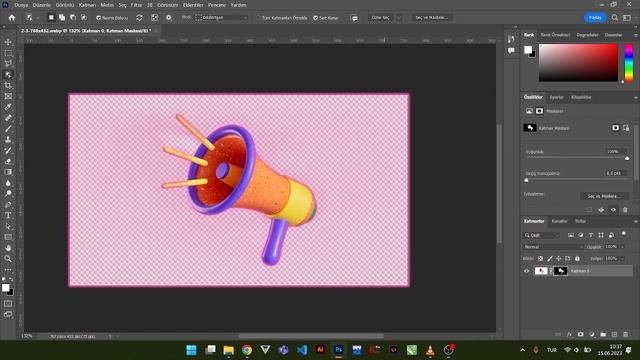The image size is (640, 360).
Task: Switch to the Ayarlar tab
Action: 556,97
